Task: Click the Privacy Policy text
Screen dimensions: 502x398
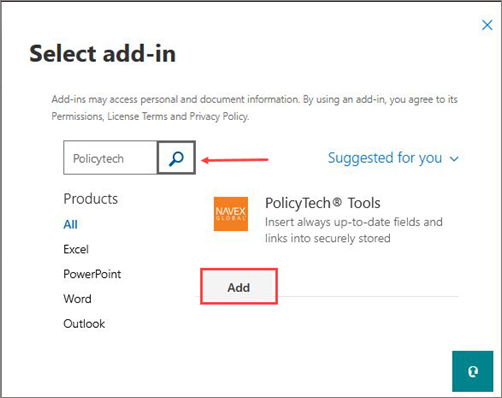Action: point(219,116)
